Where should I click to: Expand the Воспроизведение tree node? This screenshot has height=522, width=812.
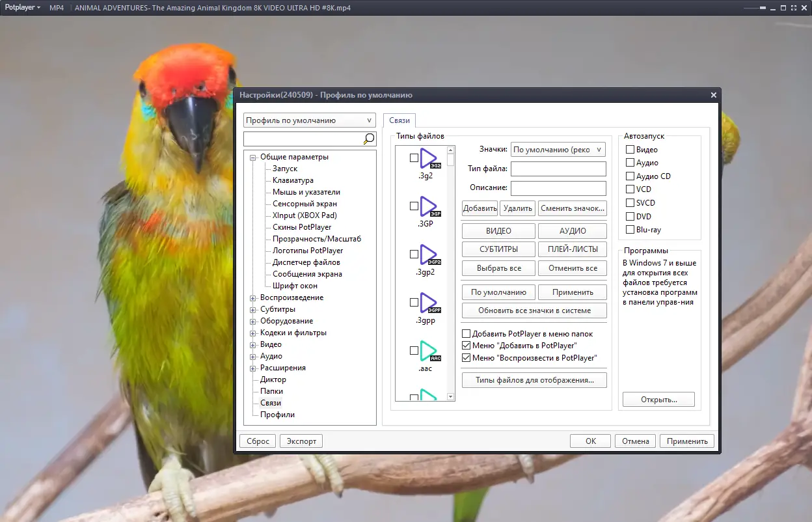tap(253, 297)
